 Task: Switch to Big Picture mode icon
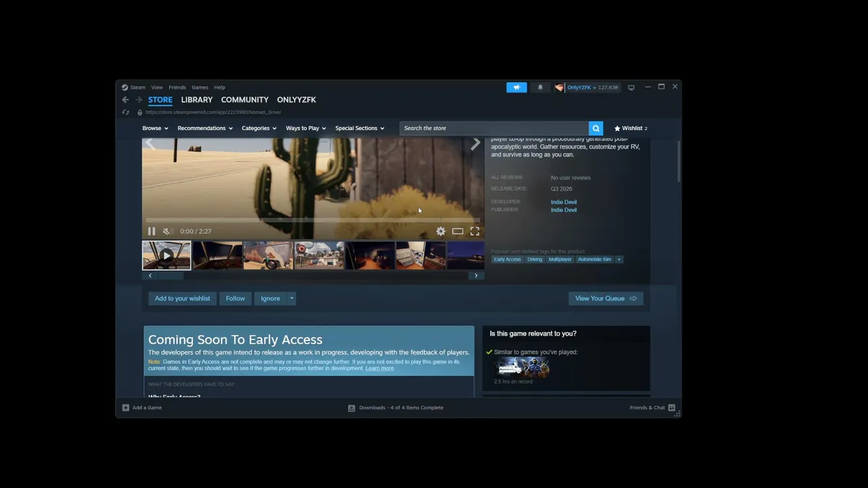click(x=631, y=87)
